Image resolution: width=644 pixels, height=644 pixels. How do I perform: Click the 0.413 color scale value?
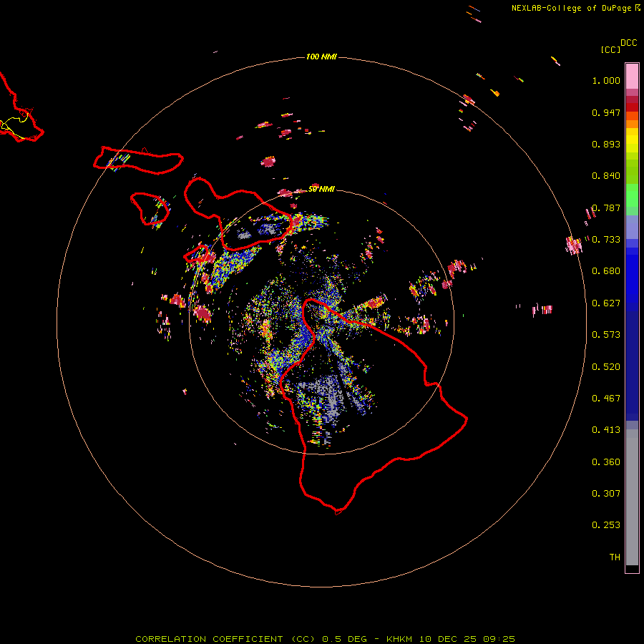[606, 430]
